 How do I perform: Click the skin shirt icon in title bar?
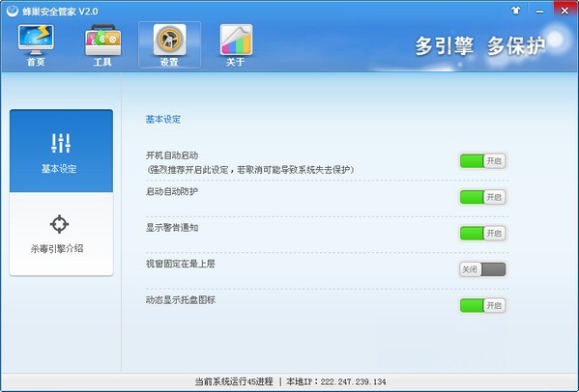click(516, 11)
